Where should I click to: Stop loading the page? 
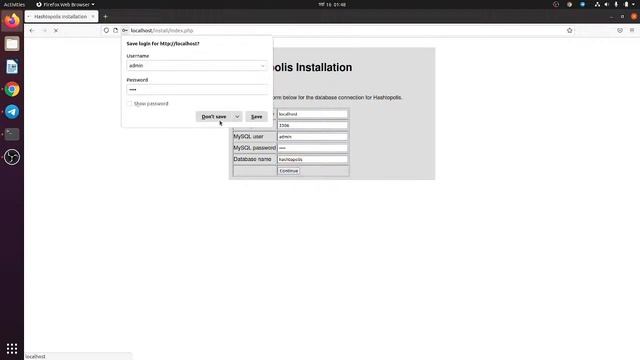[56, 31]
